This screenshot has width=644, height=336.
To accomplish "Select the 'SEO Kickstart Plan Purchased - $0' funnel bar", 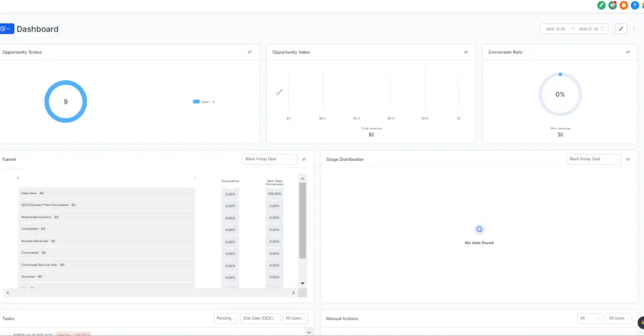I will point(106,205).
